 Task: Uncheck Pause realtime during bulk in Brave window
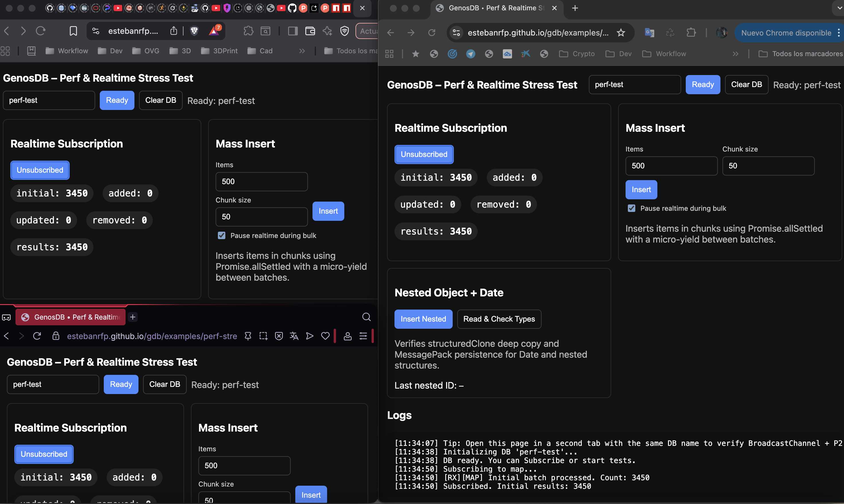pos(222,235)
